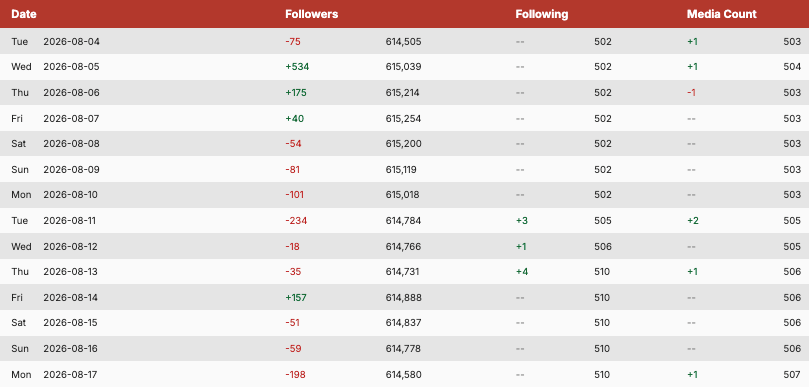Click the +4 following change value
The height and width of the screenshot is (387, 809).
click(522, 272)
